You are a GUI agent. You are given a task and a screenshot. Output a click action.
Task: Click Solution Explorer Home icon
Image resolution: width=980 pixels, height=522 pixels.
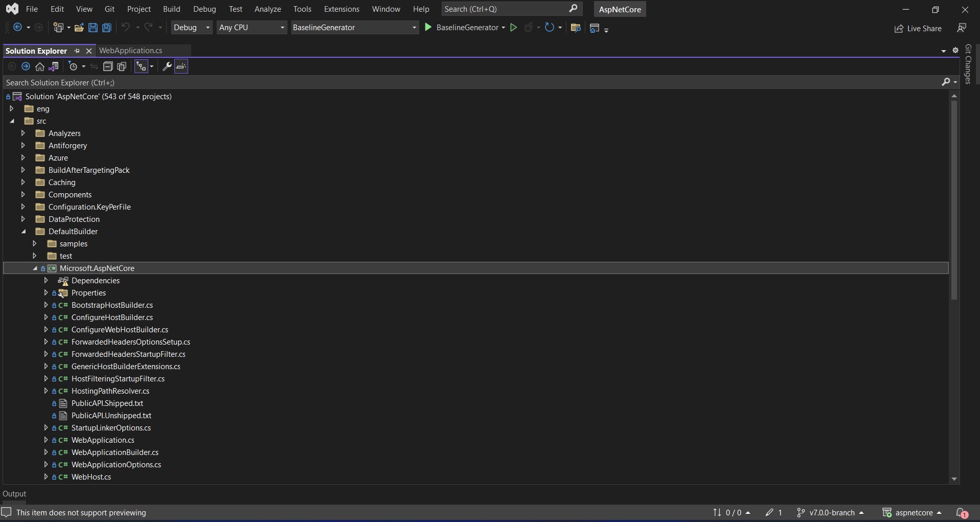click(x=40, y=66)
